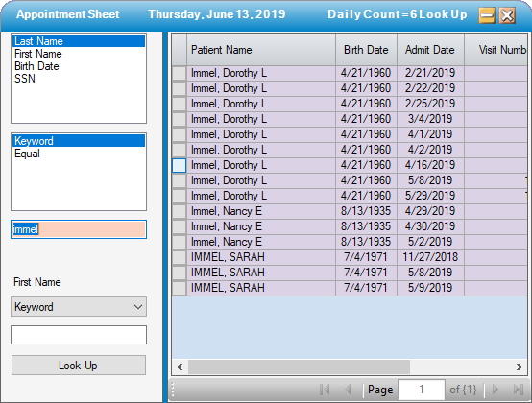Choose Equal in the match type list

pyautogui.click(x=27, y=154)
